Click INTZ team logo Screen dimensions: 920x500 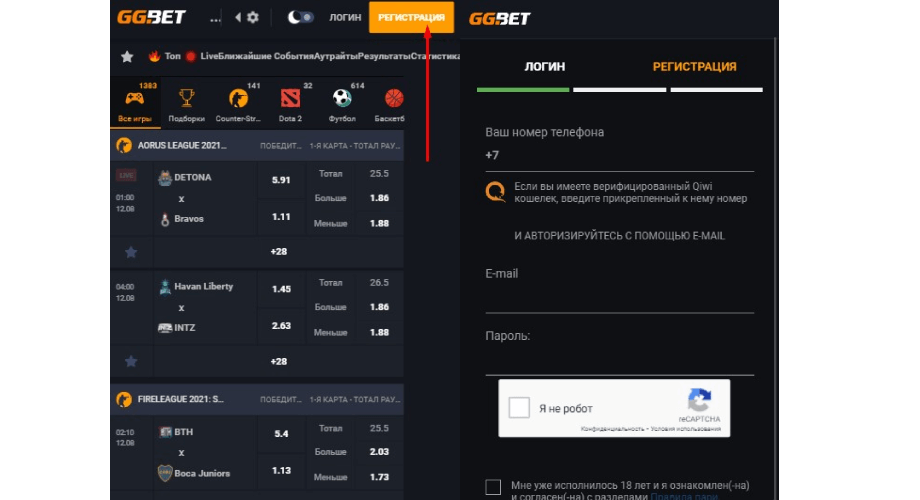tap(165, 328)
